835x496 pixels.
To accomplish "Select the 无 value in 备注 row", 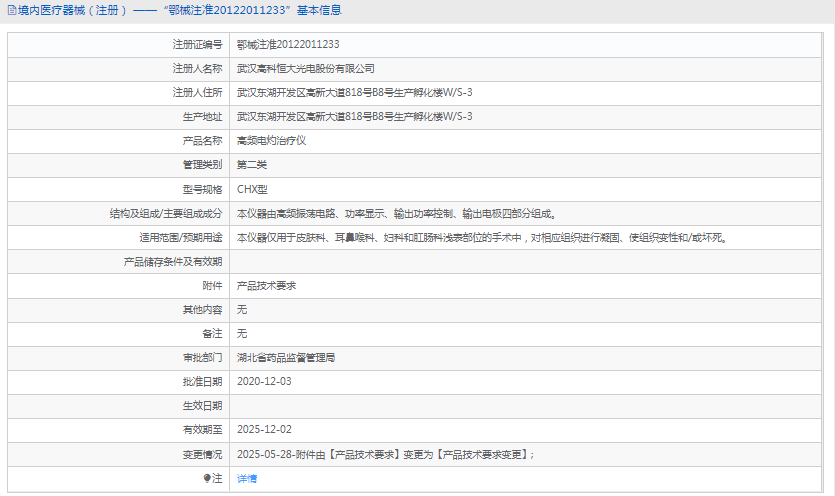I will tap(242, 334).
